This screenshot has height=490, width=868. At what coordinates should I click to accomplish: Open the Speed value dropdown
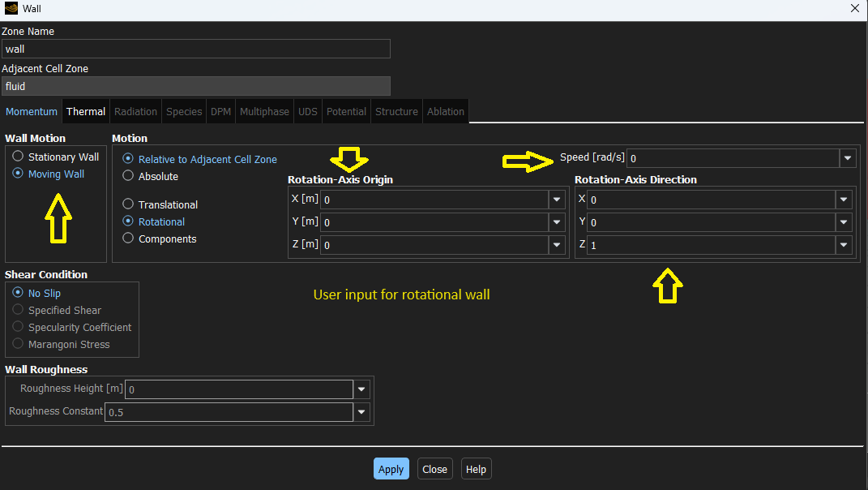pyautogui.click(x=848, y=157)
